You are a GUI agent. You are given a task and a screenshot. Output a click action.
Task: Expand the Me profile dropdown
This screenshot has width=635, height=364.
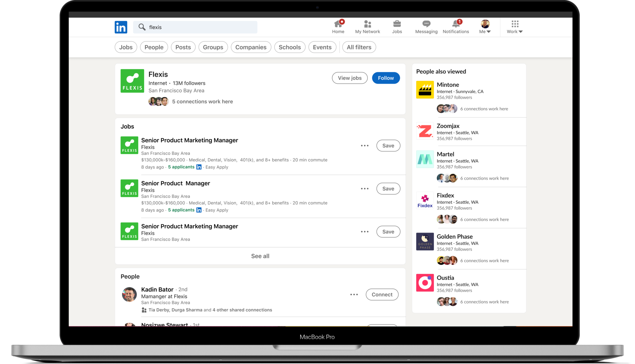pyautogui.click(x=485, y=27)
